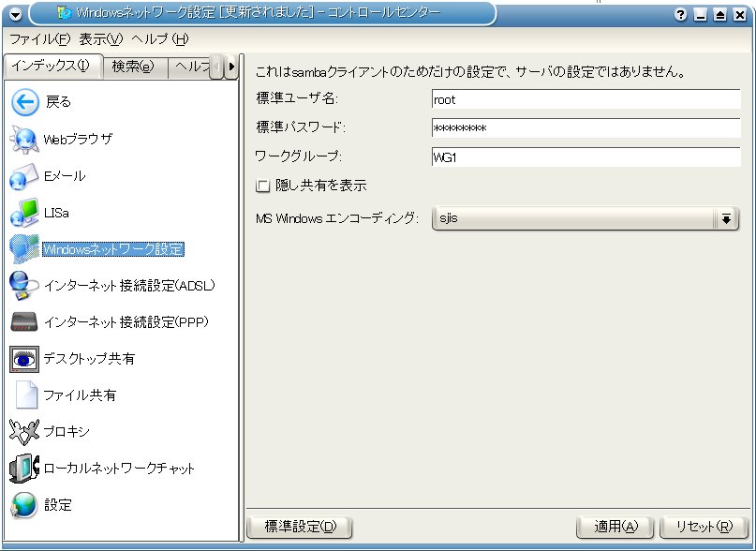
Task: Select the プロキシ icon
Action: click(24, 432)
